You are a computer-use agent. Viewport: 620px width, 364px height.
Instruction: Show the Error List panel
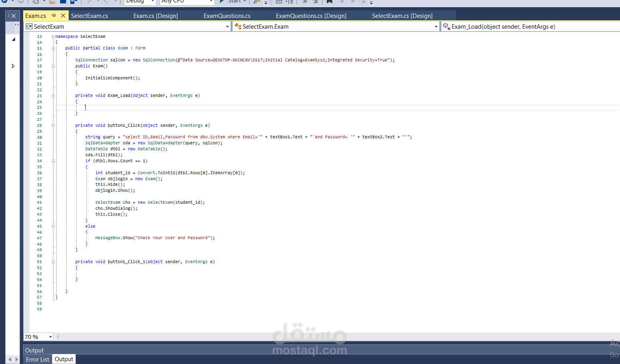click(x=38, y=359)
